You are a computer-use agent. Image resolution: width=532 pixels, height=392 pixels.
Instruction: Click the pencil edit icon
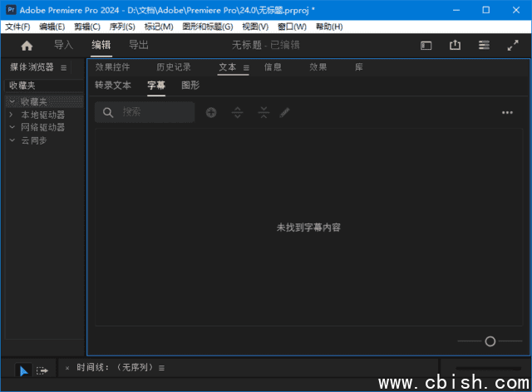coord(284,112)
